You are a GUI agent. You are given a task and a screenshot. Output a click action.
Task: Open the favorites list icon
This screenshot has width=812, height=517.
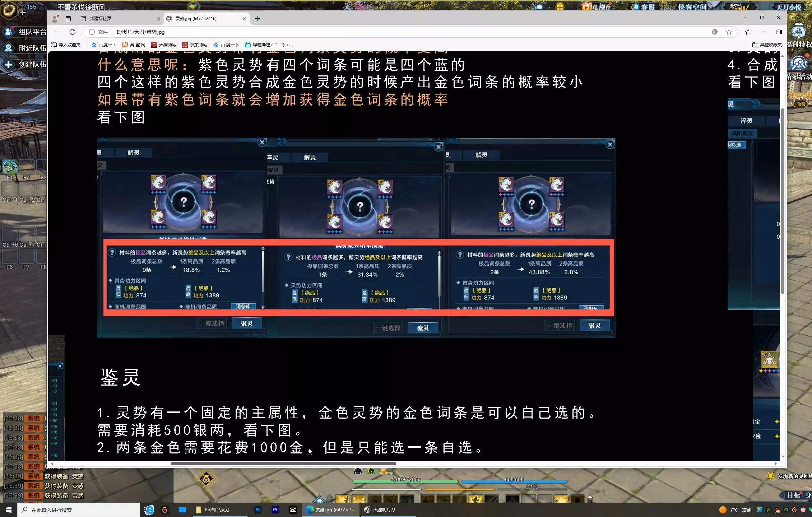pos(748,32)
